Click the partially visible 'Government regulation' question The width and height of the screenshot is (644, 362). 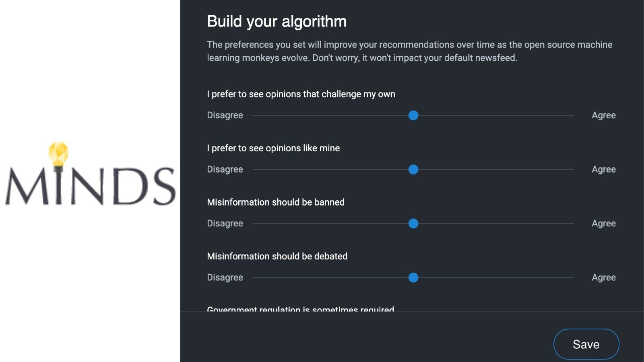[301, 309]
